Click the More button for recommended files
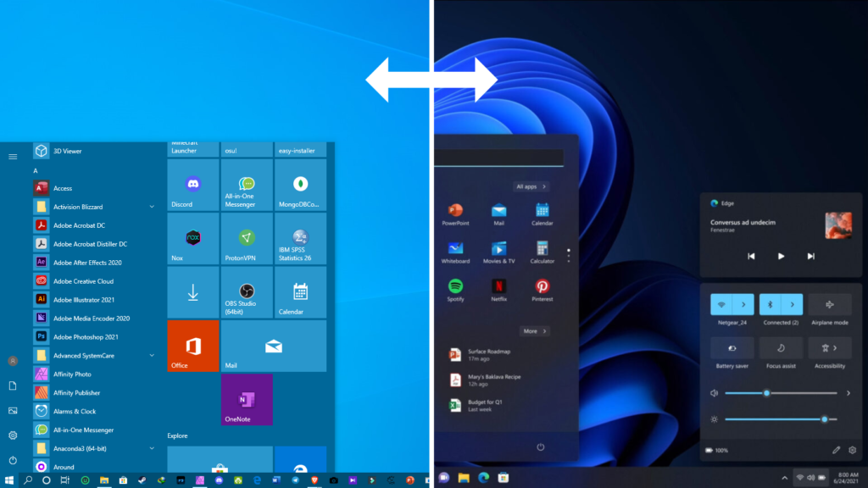 point(534,331)
